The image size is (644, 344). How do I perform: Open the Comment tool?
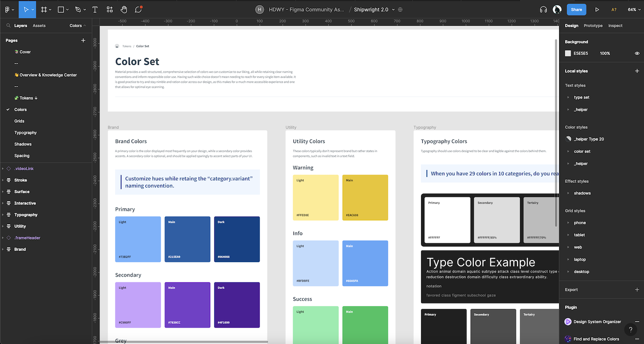coord(138,9)
